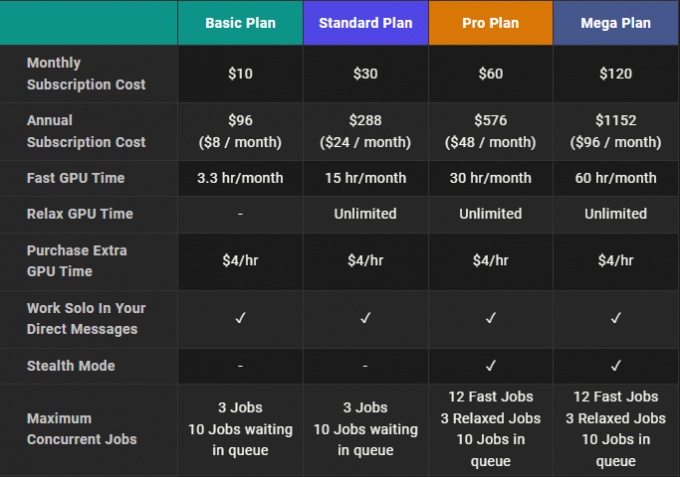Viewport: 680px width, 477px height.
Task: Click the Basic Plan column header
Action: 240,23
